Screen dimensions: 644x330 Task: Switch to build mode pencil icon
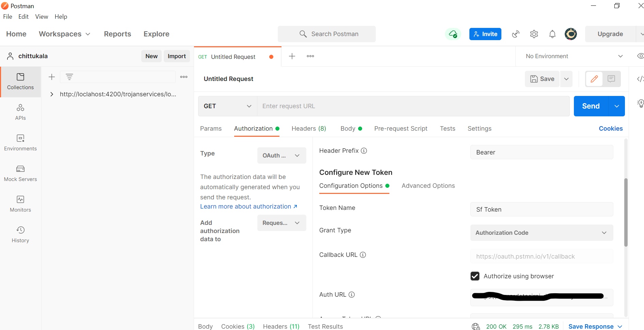point(594,79)
